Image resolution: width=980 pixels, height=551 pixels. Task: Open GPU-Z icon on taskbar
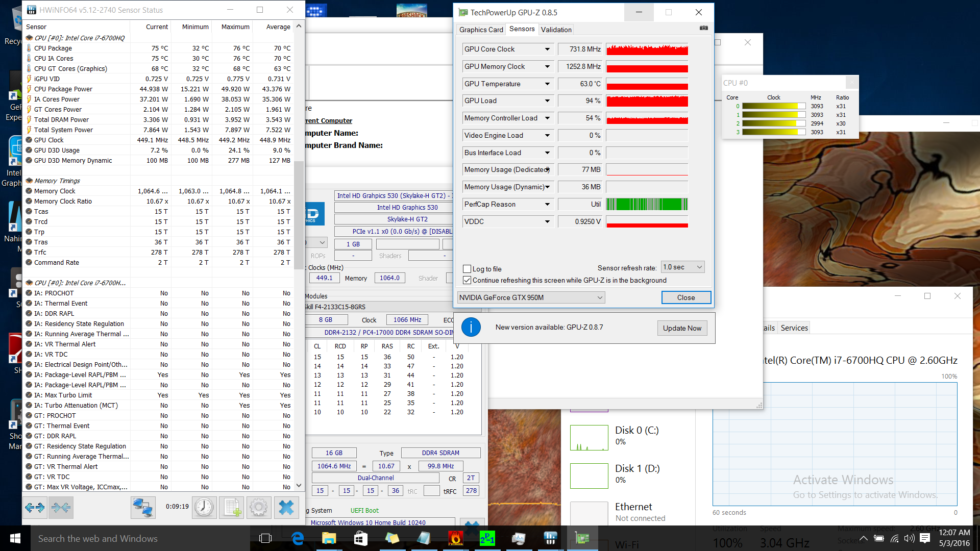(x=582, y=538)
